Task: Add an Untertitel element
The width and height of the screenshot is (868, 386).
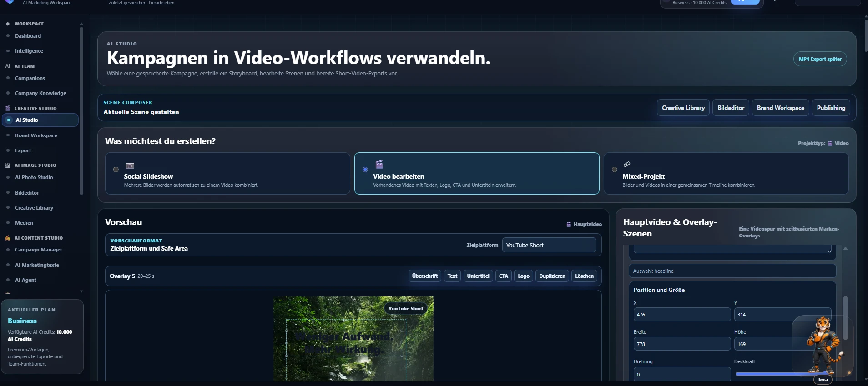Action: click(478, 276)
